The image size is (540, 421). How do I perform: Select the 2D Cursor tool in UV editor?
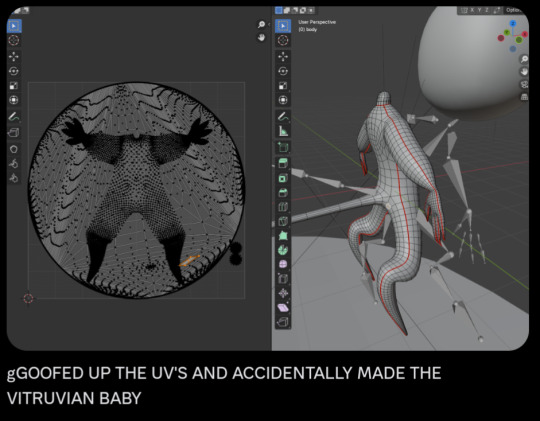14,40
